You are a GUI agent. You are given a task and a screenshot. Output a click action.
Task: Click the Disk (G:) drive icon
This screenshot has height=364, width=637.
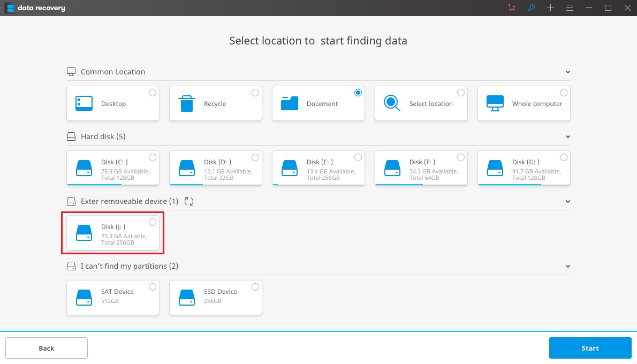point(495,168)
